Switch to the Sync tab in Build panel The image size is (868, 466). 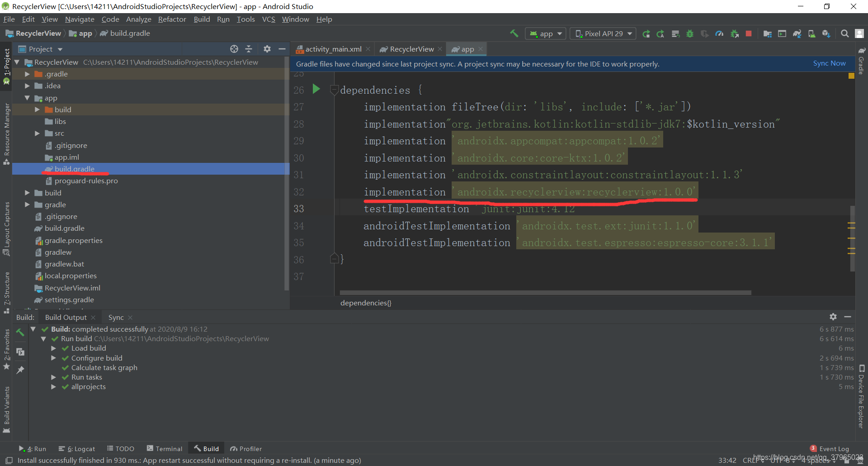tap(116, 317)
